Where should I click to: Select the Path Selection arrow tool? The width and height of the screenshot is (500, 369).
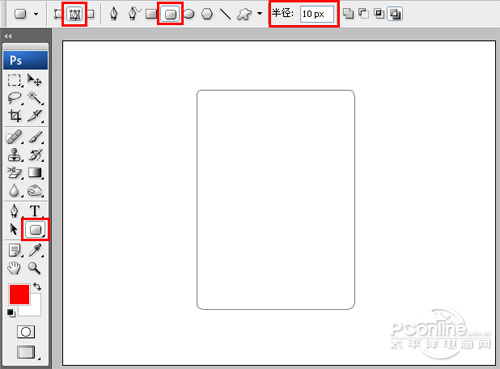coord(13,229)
